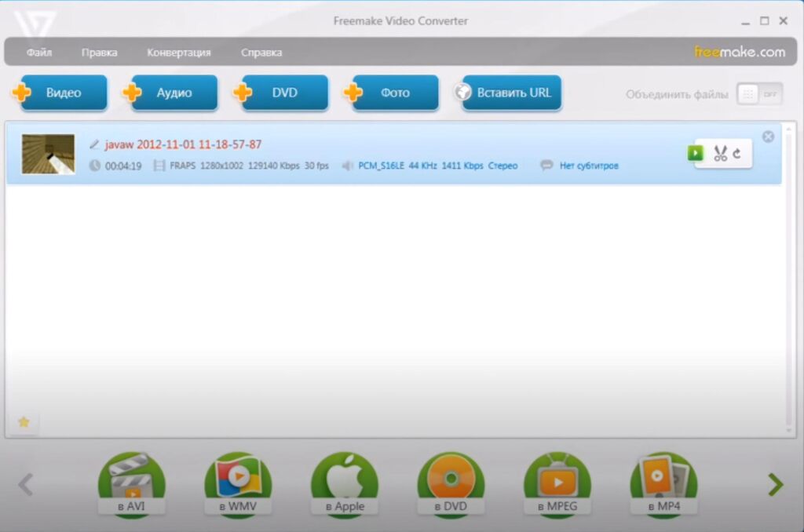Add a video with Видео button
The image size is (804, 532).
point(60,93)
